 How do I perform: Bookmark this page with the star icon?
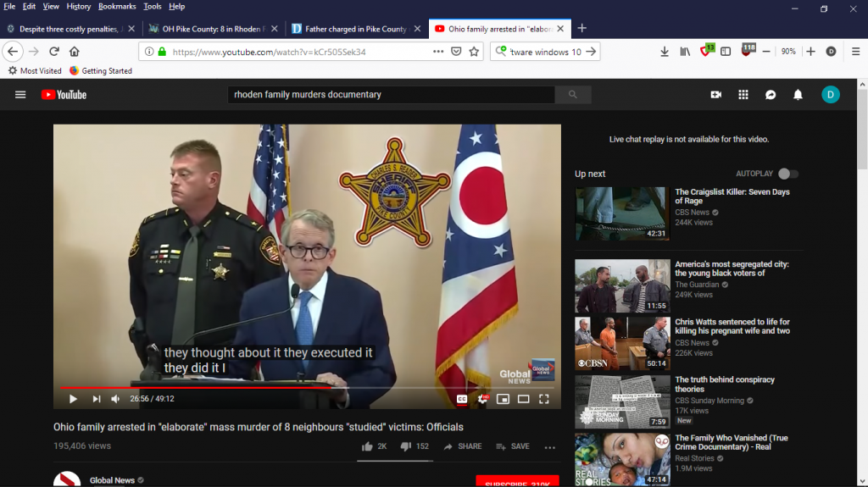coord(474,52)
